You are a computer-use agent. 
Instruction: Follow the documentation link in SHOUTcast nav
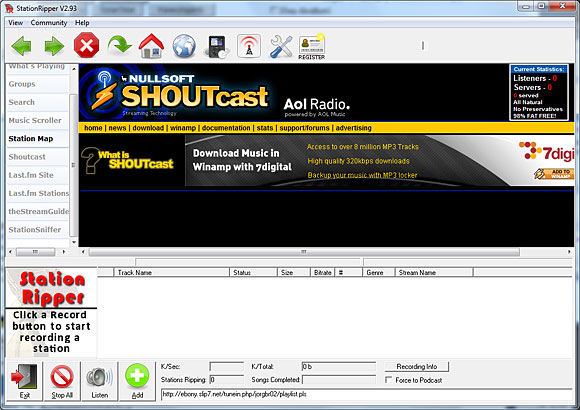coord(226,128)
